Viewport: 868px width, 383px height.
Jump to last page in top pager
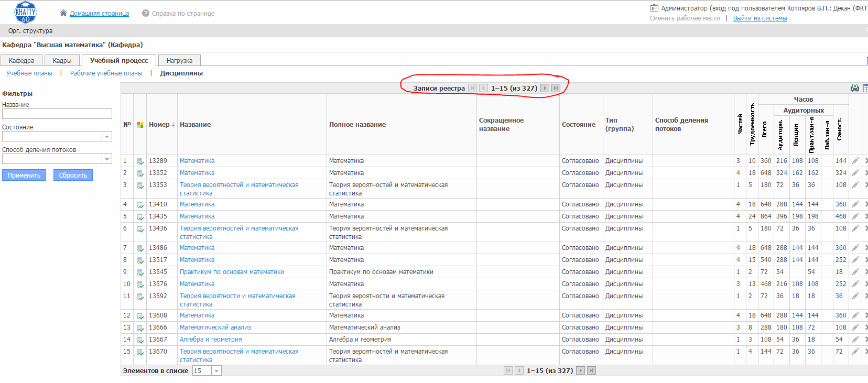(x=556, y=88)
